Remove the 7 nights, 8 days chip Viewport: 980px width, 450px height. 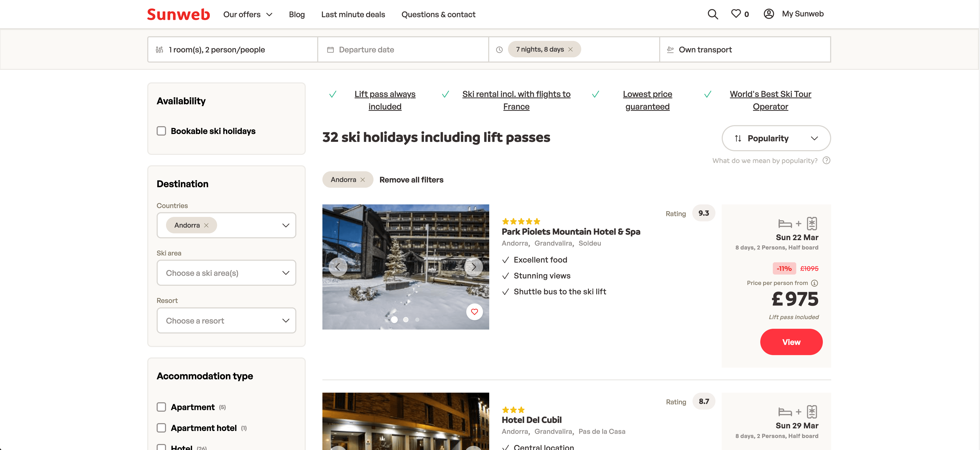[570, 50]
